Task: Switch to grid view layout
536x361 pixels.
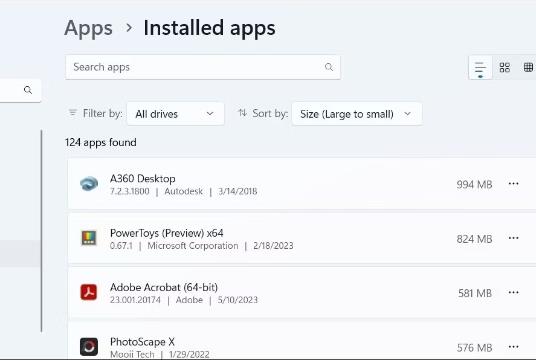Action: pyautogui.click(x=505, y=67)
